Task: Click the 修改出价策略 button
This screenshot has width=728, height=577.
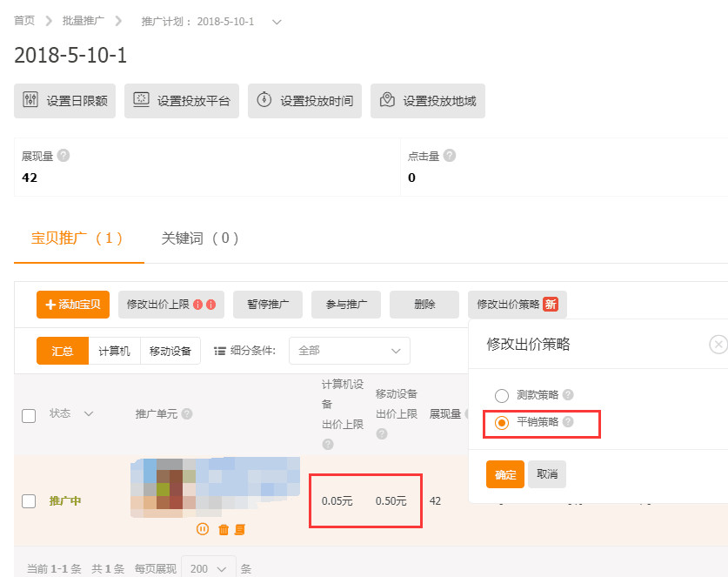Action: pos(518,305)
